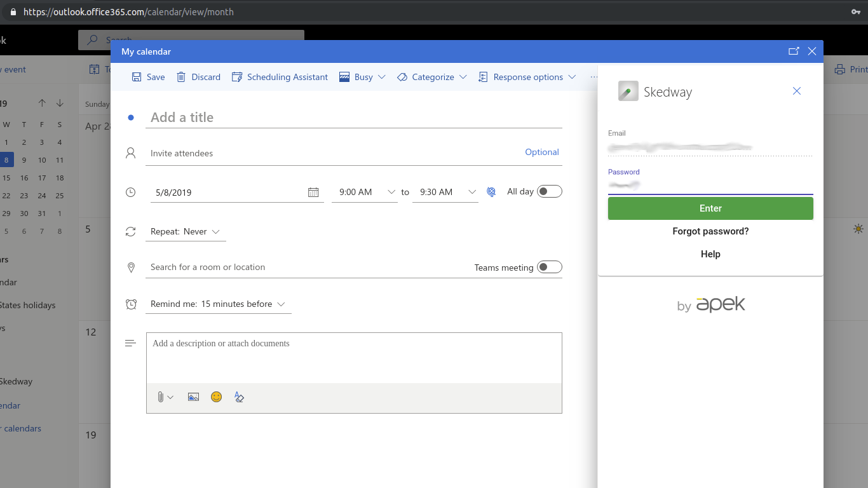Click the Skedway Help link

coord(710,254)
